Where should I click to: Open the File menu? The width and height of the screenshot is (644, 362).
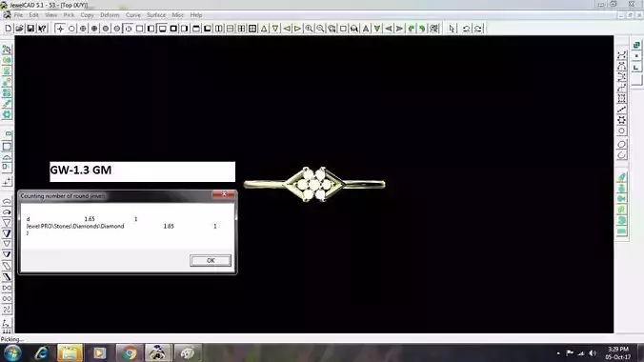(18, 15)
